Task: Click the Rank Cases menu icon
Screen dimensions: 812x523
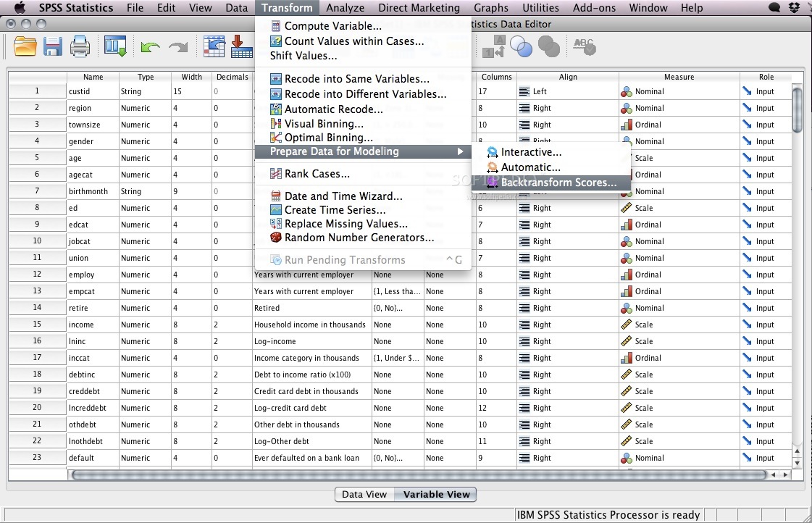Action: pos(276,173)
